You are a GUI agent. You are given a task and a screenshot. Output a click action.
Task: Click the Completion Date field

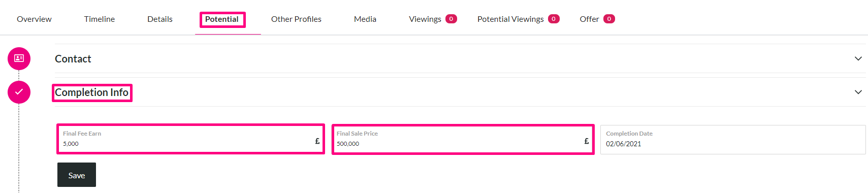tap(733, 140)
